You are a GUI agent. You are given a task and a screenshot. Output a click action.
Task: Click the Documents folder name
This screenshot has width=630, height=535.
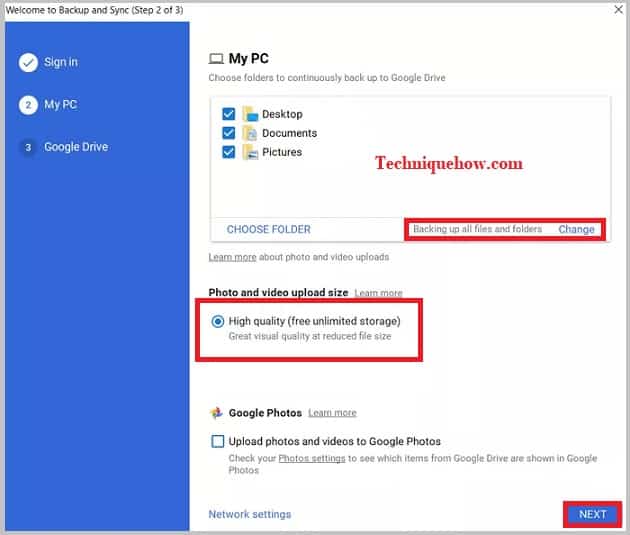coord(290,133)
